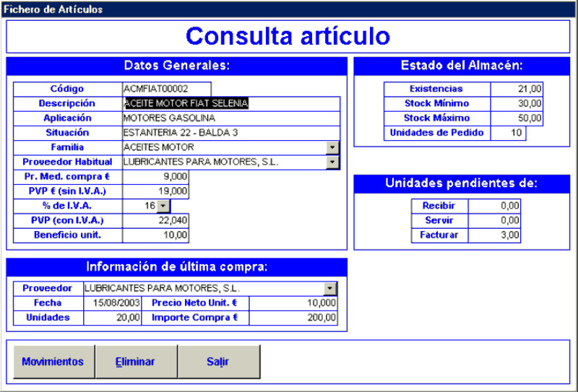Expand the Proveedor Habitual dropdown
578x392 pixels.
tap(332, 162)
